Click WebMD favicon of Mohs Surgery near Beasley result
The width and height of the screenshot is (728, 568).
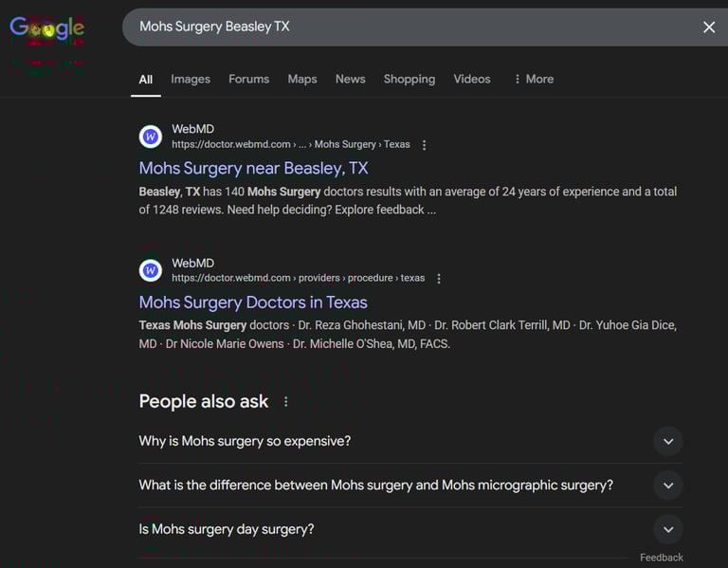coord(151,137)
